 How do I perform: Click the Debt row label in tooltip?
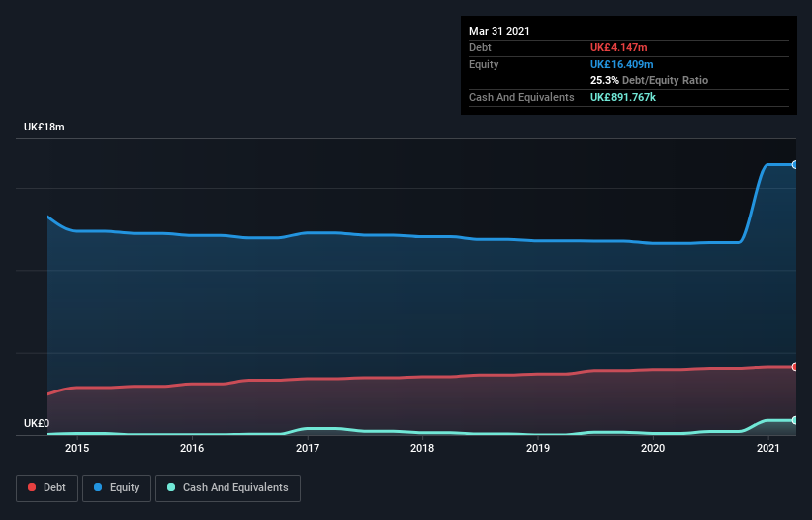480,47
